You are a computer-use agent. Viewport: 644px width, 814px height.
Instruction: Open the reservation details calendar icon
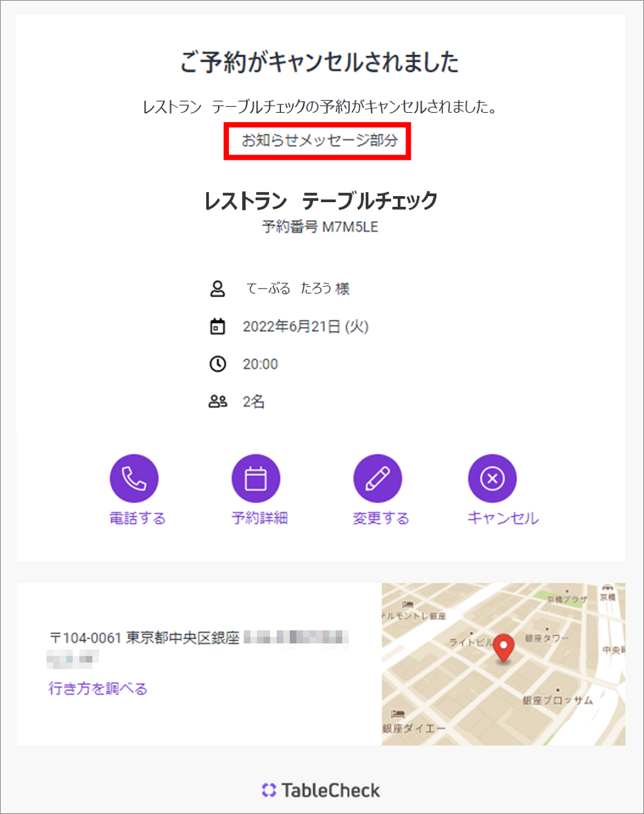click(x=256, y=478)
